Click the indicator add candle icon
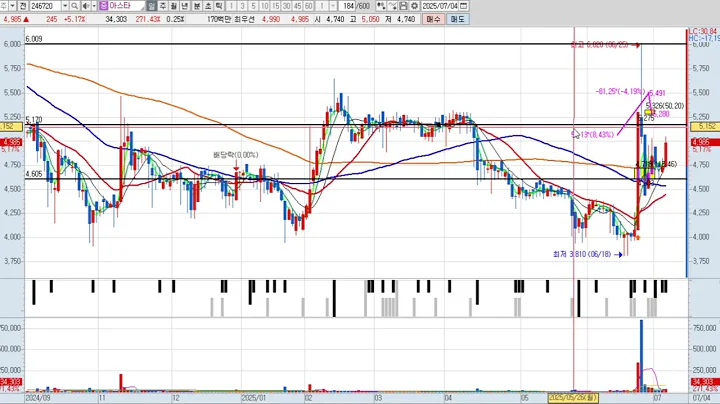 (381, 6)
